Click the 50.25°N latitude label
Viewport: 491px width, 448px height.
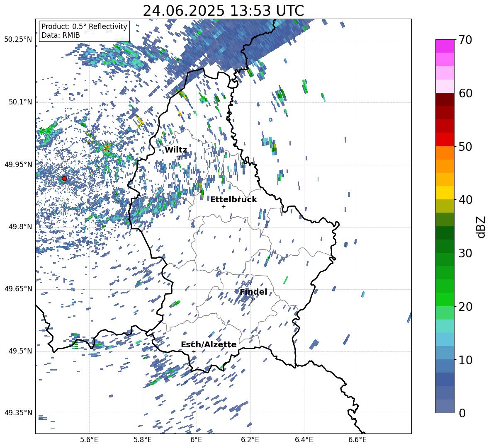[18, 40]
